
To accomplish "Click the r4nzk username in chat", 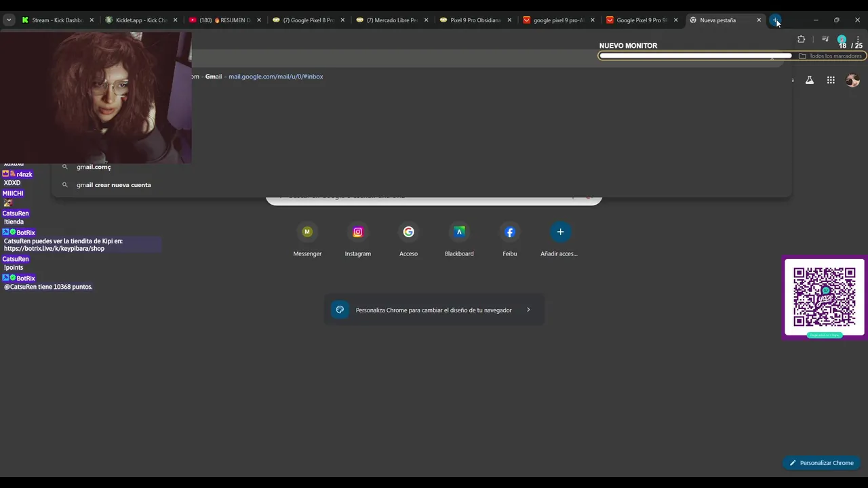I will (24, 174).
